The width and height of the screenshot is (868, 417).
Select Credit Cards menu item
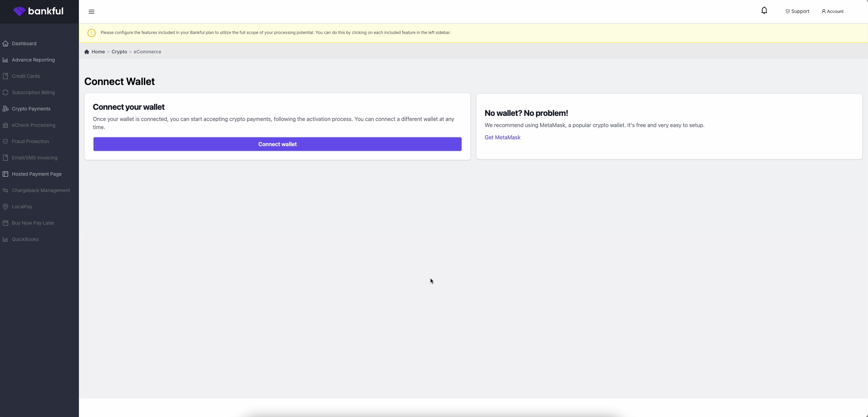pos(26,76)
